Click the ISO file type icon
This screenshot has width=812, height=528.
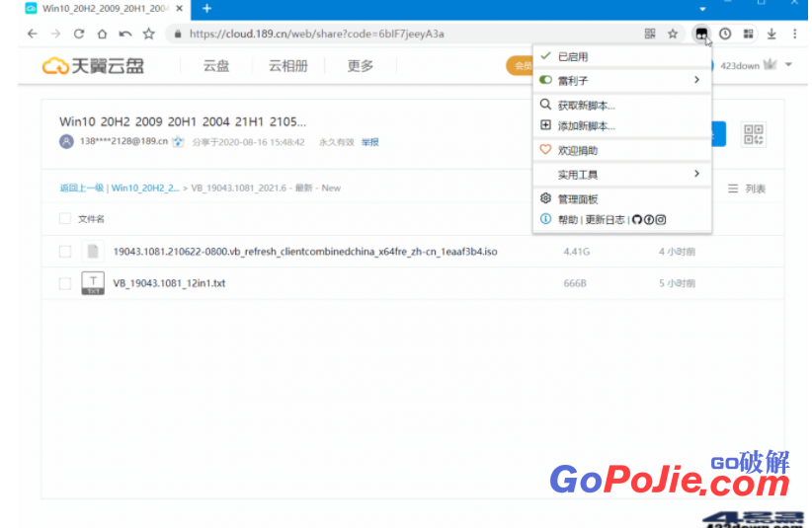point(93,252)
